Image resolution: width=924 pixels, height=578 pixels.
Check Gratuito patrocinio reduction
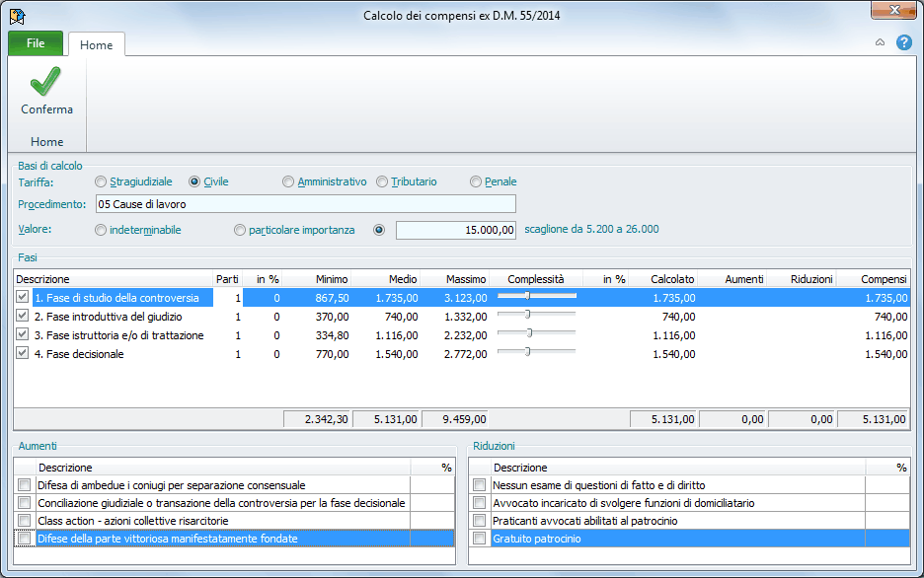tap(479, 538)
